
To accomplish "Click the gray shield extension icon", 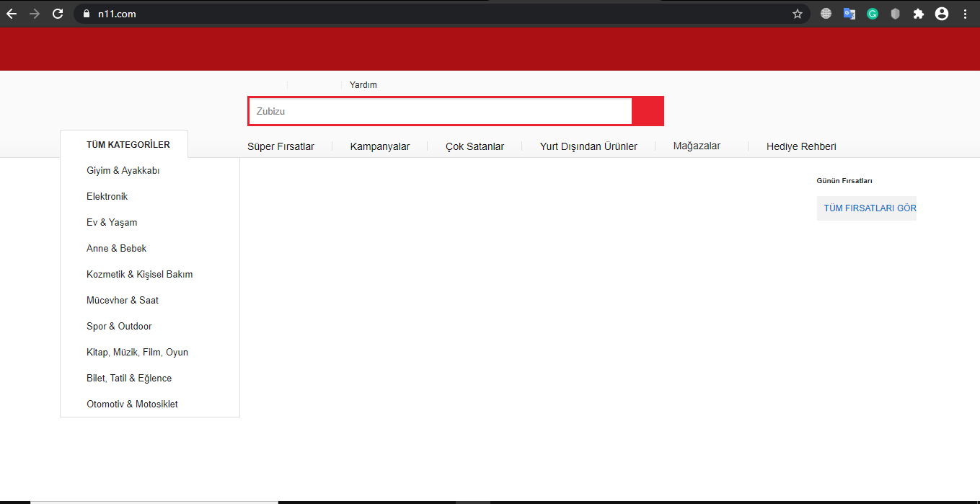I will pos(896,14).
